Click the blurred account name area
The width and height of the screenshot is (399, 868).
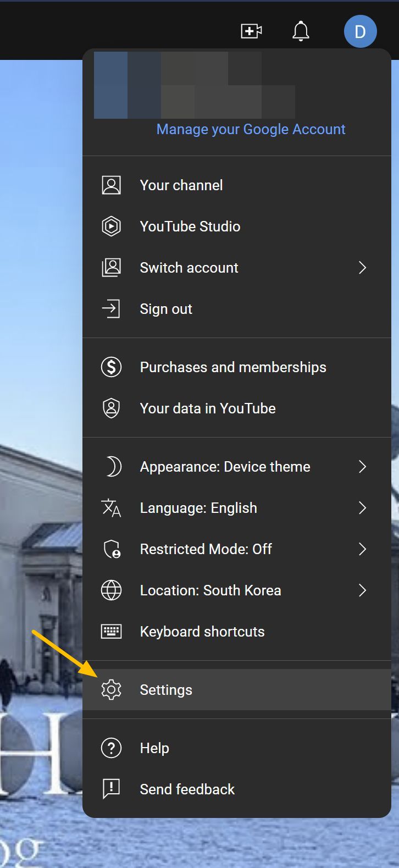(194, 85)
